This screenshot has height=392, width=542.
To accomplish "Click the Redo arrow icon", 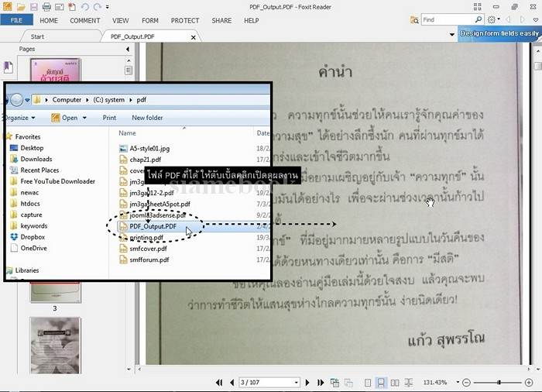I will 97,6.
